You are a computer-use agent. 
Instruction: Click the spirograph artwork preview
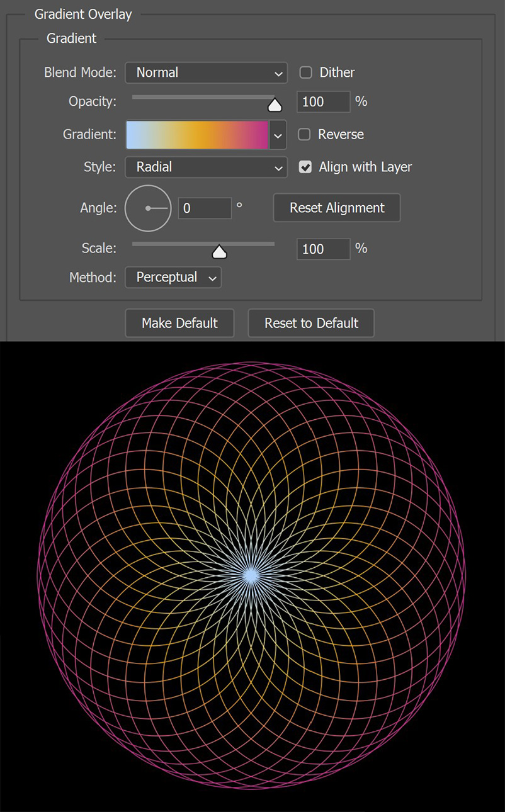click(252, 575)
